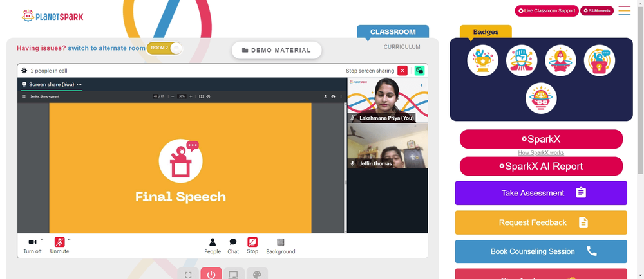Open How SparkX works link

(541, 153)
